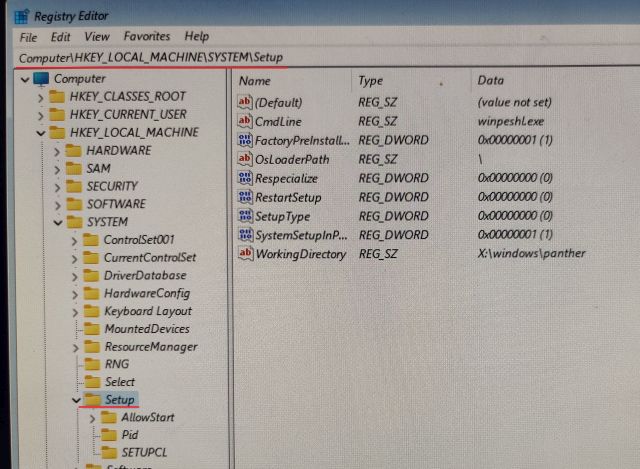Screen dimensions: 640x469
Task: Open the View menu
Action: point(97,37)
